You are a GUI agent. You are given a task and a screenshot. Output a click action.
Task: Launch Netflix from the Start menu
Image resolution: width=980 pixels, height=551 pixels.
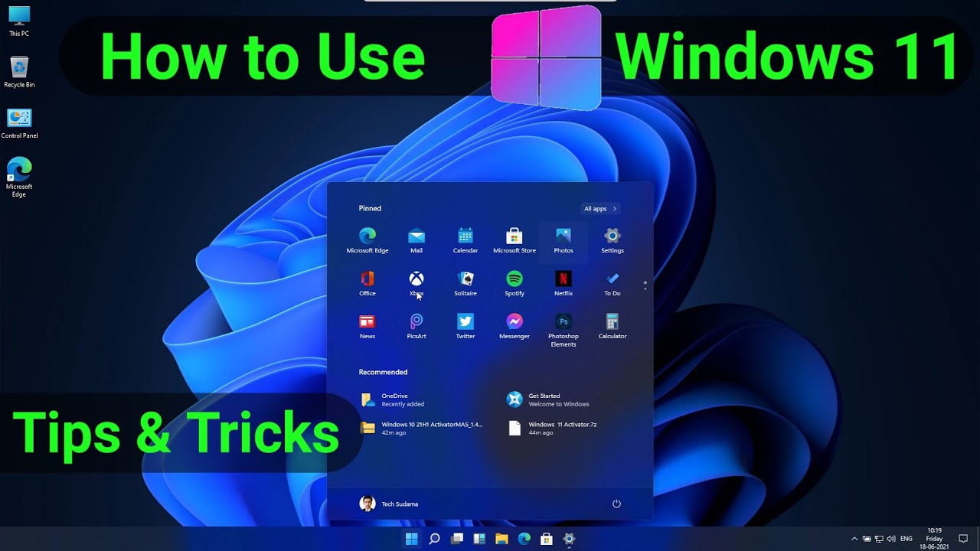click(x=563, y=283)
